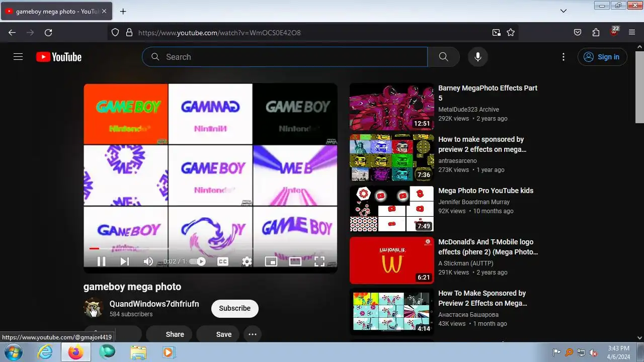Image resolution: width=644 pixels, height=362 pixels.
Task: Go back in Firefox history
Action: coord(12,33)
